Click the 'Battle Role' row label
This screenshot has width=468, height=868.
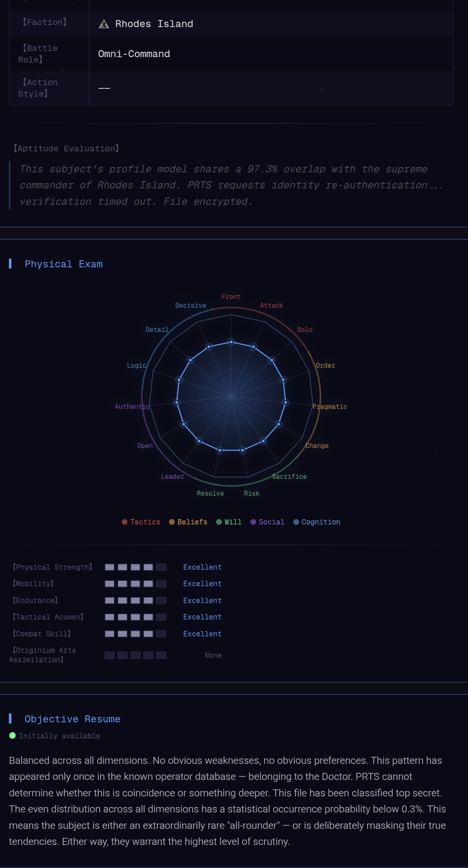click(38, 54)
